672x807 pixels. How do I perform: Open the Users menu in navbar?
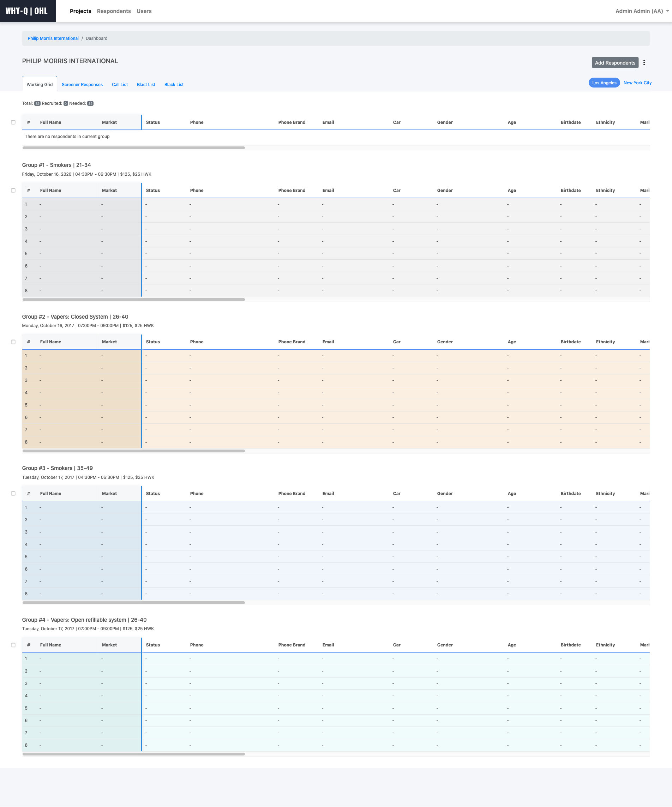pyautogui.click(x=144, y=11)
